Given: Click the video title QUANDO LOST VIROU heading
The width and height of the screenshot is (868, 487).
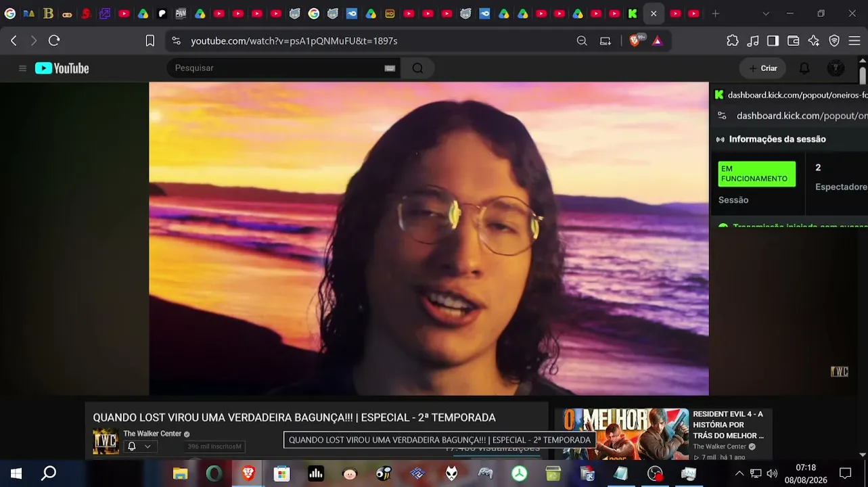Looking at the screenshot, I should click(294, 417).
